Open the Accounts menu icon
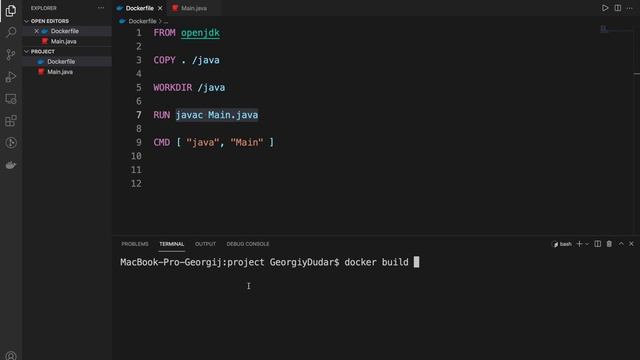The width and height of the screenshot is (640, 360). 11,356
